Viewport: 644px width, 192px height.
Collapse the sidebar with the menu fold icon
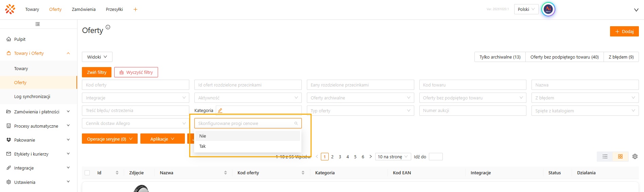click(38, 24)
